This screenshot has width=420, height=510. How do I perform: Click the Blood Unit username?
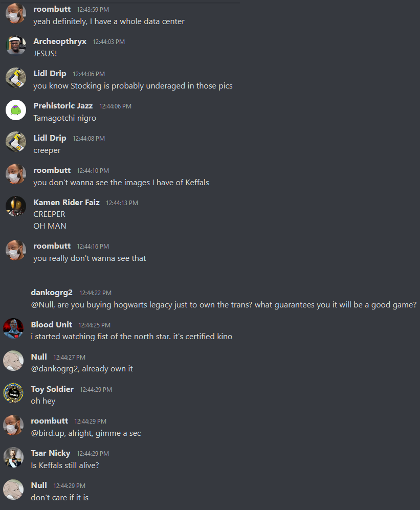tap(51, 325)
